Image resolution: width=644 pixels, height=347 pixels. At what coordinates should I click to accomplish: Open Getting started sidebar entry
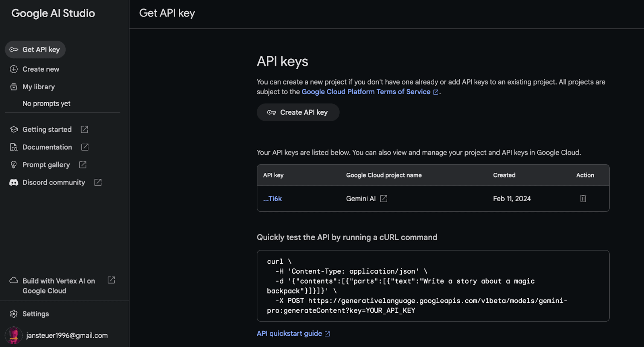click(x=47, y=130)
